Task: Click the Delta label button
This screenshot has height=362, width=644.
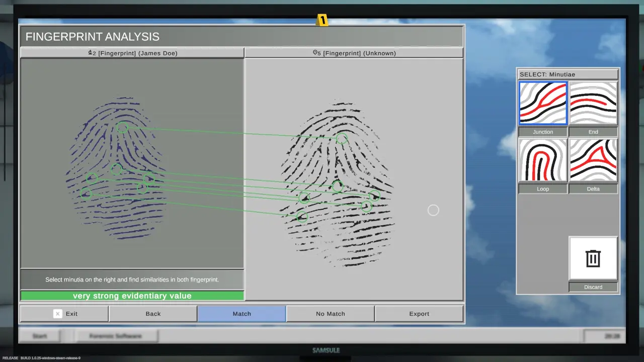Action: click(593, 189)
